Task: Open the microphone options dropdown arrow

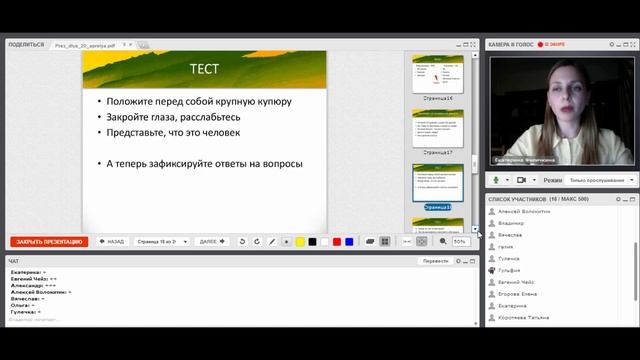Action: pos(507,180)
